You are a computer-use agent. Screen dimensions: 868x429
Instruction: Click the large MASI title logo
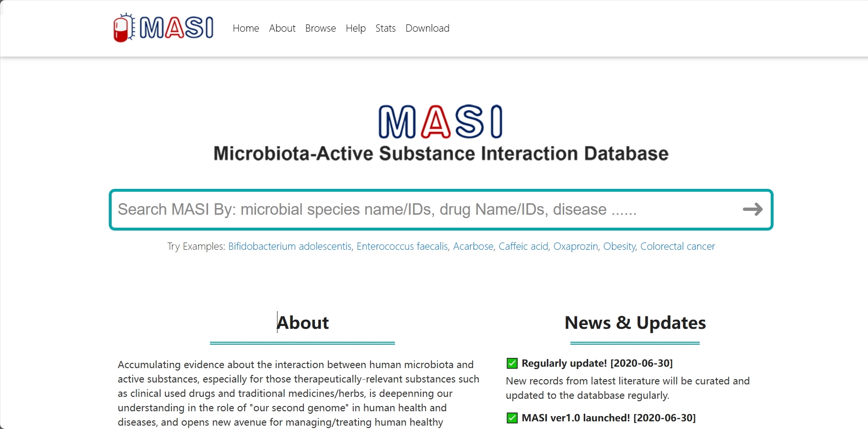pyautogui.click(x=440, y=122)
